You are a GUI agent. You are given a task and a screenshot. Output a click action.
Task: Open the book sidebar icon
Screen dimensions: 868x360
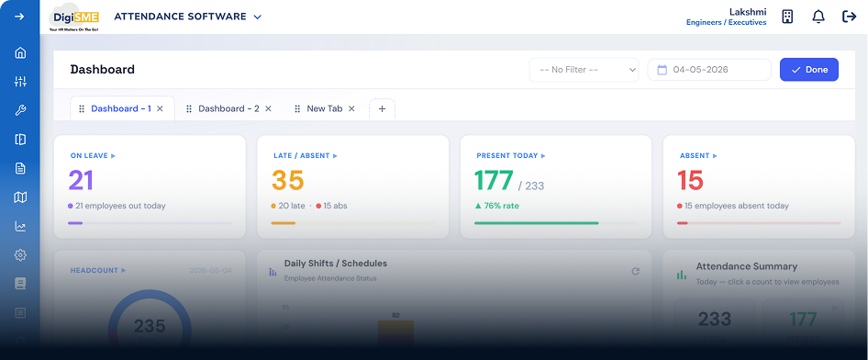pyautogui.click(x=20, y=284)
